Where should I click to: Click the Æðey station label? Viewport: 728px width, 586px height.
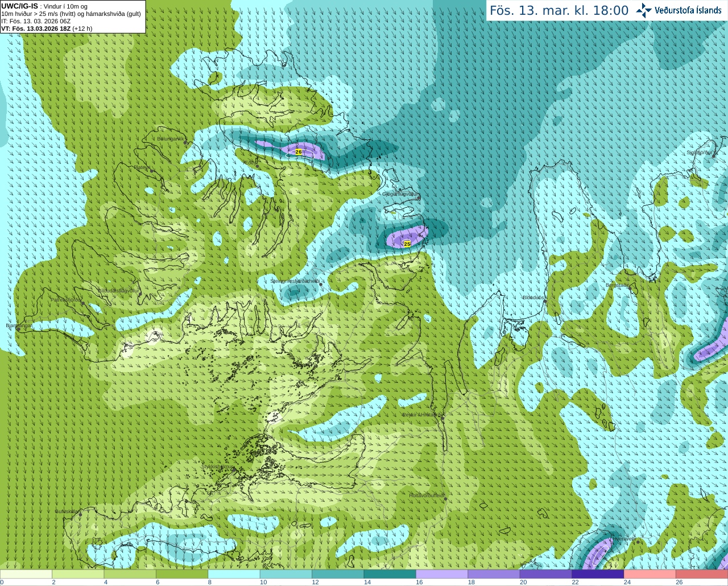(x=250, y=163)
